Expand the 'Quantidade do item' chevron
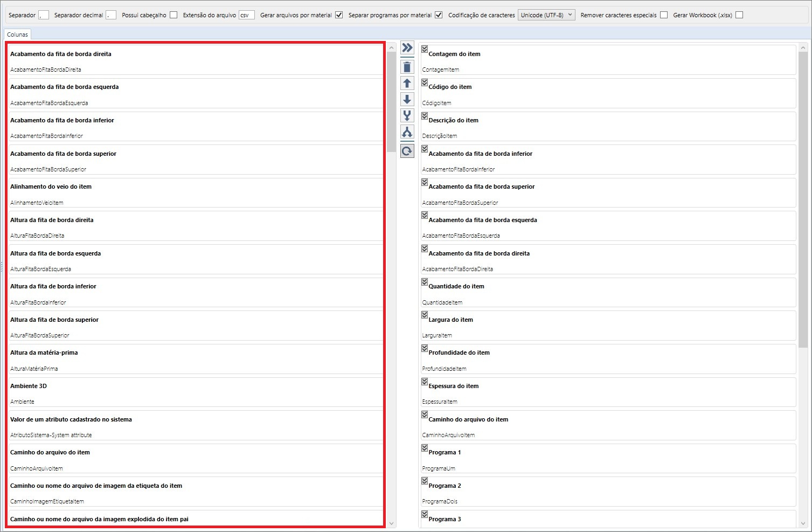Image resolution: width=812 pixels, height=532 pixels. [x=425, y=281]
